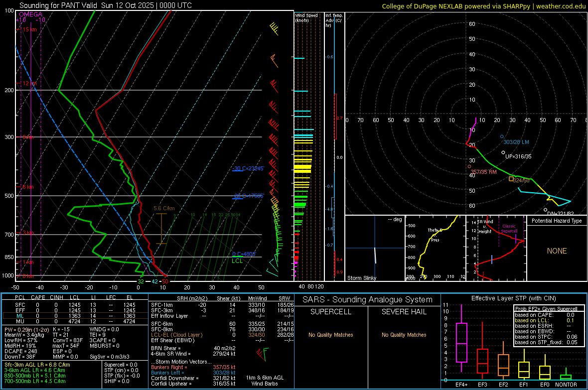
Task: Click the Corfidi Downshear row
Action: [x=193, y=378]
